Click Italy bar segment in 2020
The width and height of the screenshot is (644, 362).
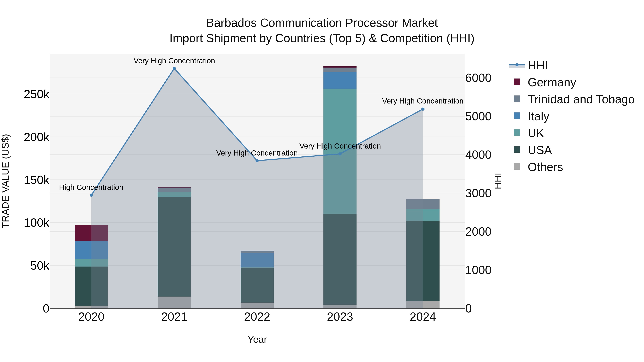click(91, 250)
